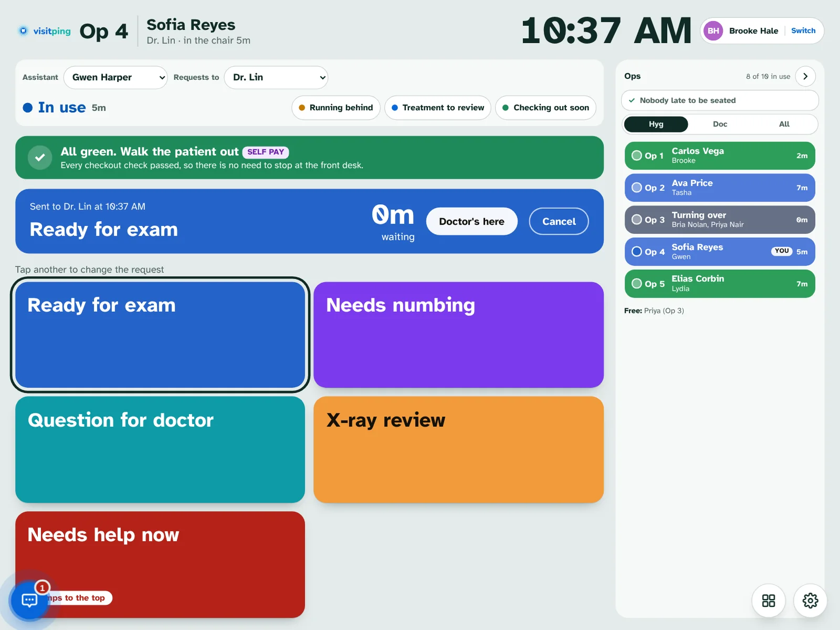Image resolution: width=840 pixels, height=630 pixels.
Task: Toggle the Treatment to review flag
Action: click(x=438, y=108)
